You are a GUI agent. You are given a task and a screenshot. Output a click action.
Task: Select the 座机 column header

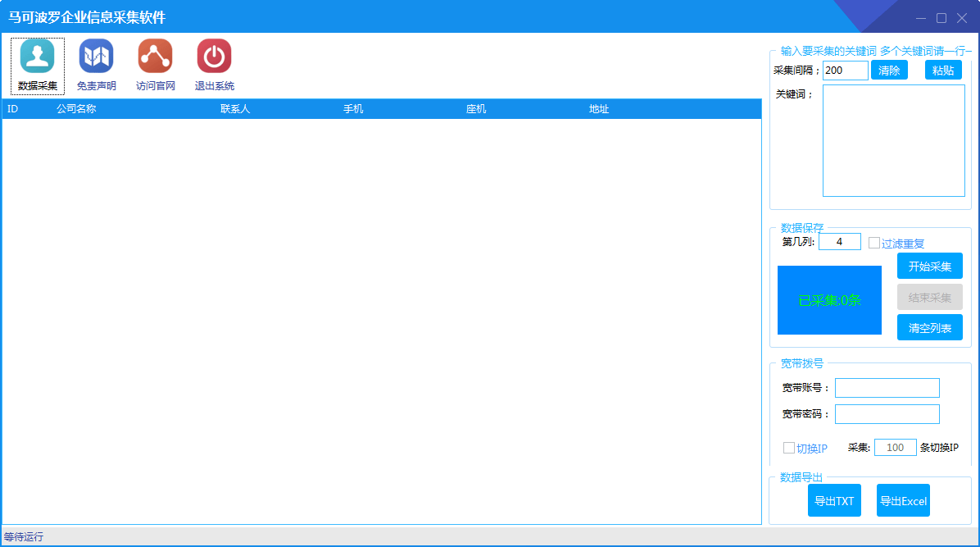(x=476, y=109)
